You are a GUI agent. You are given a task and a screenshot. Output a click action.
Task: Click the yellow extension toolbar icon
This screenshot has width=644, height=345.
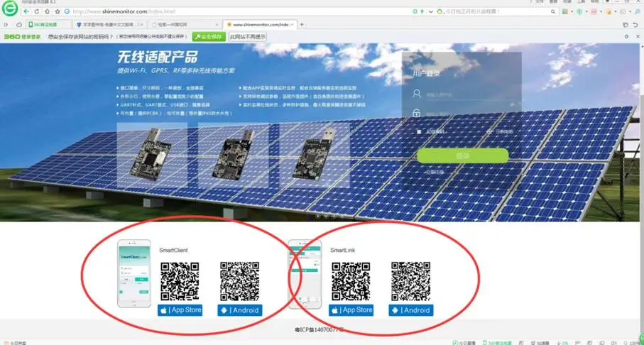[608, 11]
